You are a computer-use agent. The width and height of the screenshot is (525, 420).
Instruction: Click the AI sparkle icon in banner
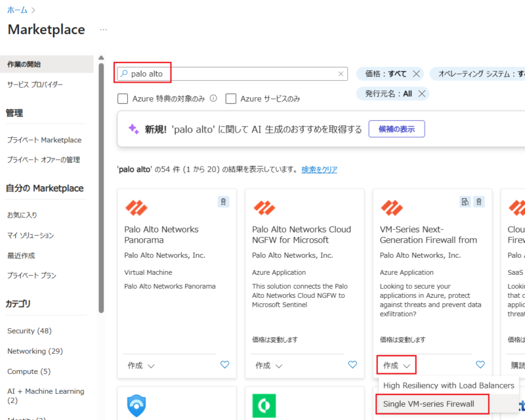[x=134, y=129]
